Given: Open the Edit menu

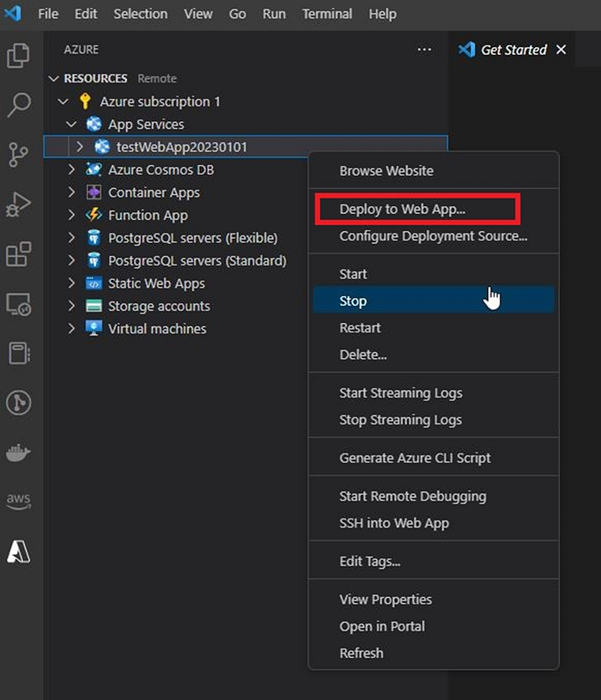Looking at the screenshot, I should pos(86,14).
